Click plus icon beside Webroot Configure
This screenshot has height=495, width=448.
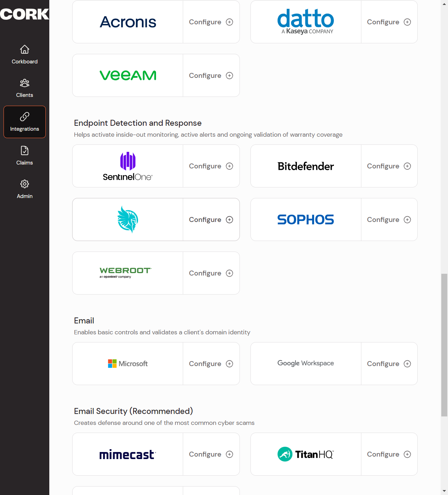click(x=230, y=273)
